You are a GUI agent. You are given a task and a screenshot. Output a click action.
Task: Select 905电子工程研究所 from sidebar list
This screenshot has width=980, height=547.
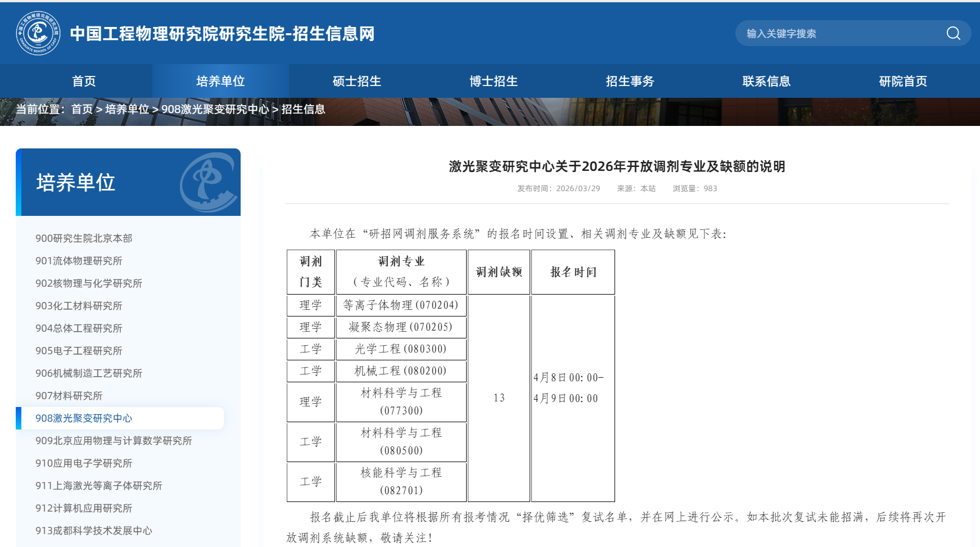79,351
